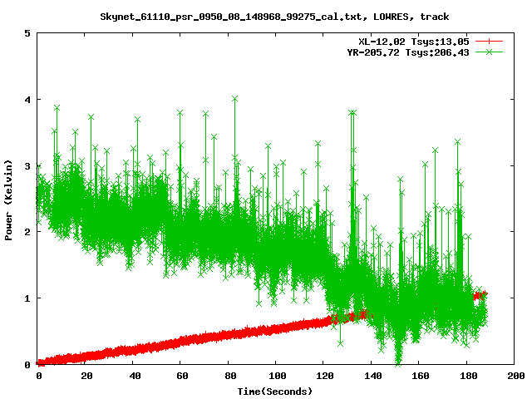
Task: Click the x-axis tick label 120
Action: click(x=325, y=376)
